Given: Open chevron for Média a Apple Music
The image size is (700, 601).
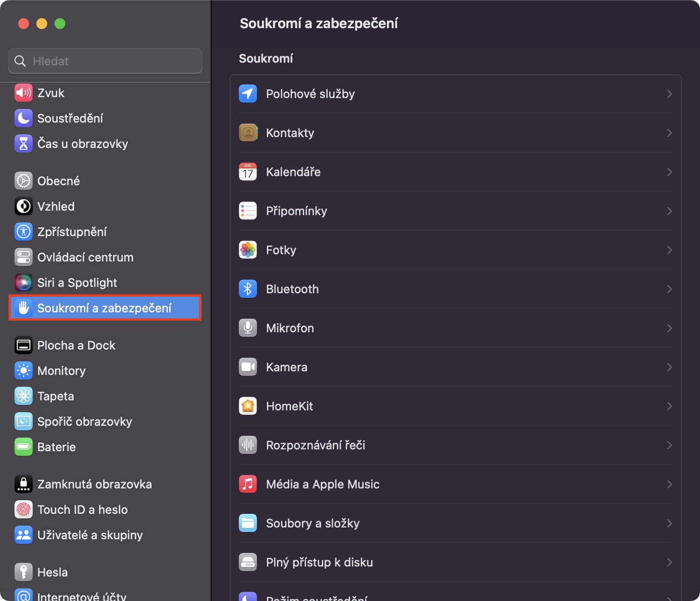Looking at the screenshot, I should pyautogui.click(x=669, y=484).
